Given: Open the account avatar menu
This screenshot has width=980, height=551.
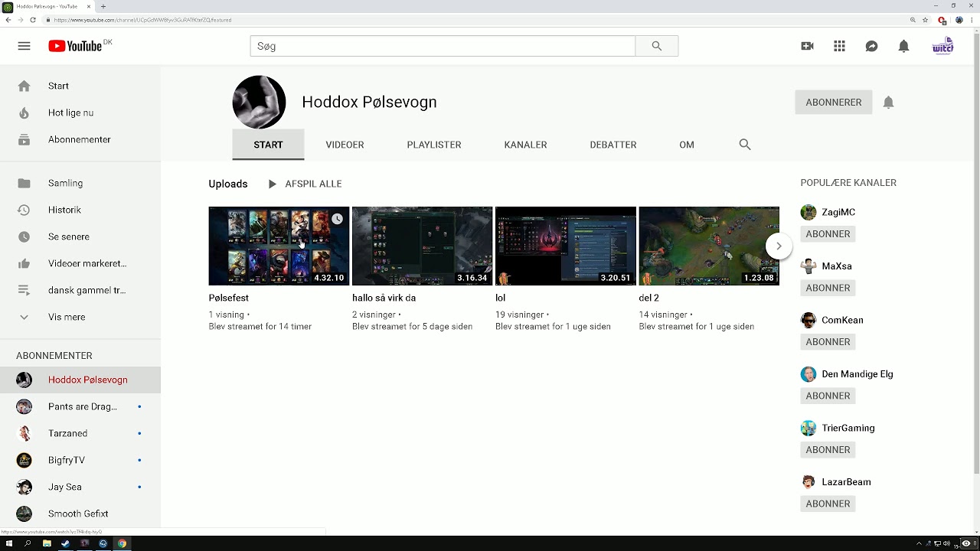Looking at the screenshot, I should (942, 46).
